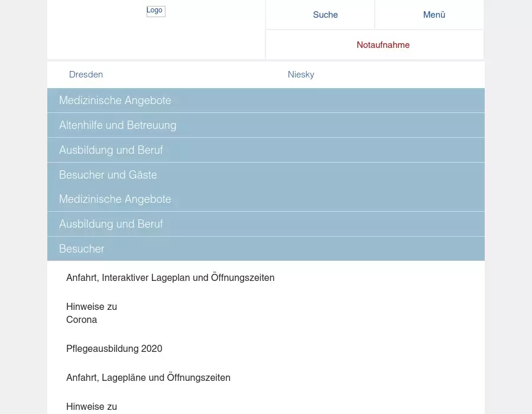Open Anfahrt, Lagepläne und Öffnungszeiten link
532x414 pixels.
tap(148, 377)
